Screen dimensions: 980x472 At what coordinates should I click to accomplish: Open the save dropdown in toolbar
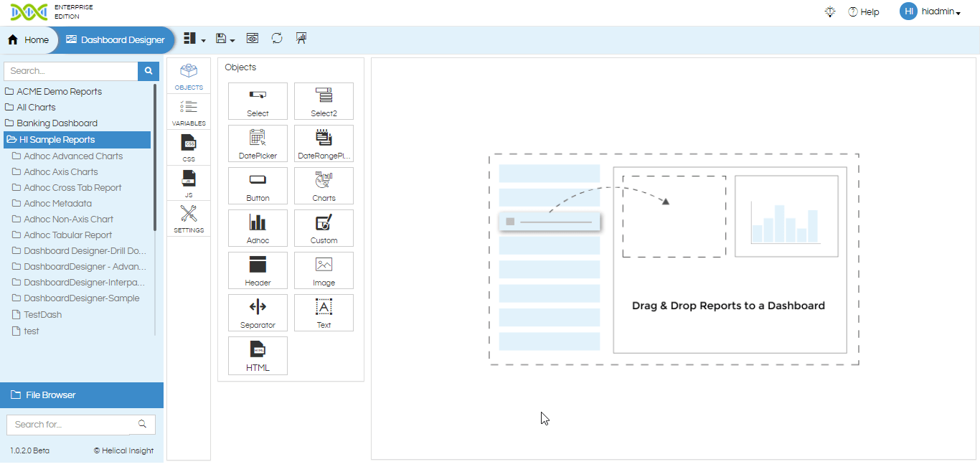point(225,39)
